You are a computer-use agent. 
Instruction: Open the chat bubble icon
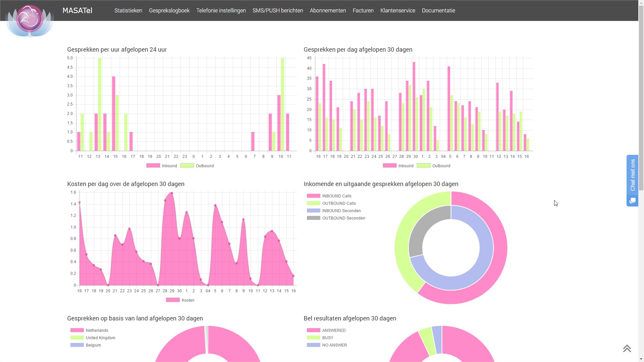pos(632,201)
